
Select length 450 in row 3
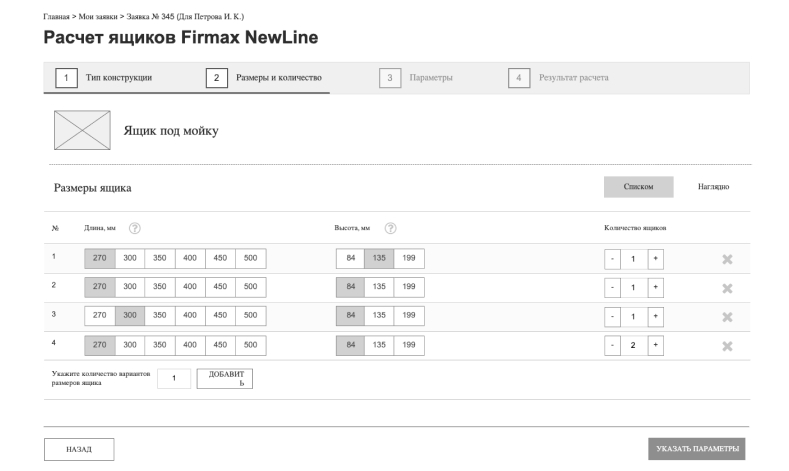(x=220, y=316)
